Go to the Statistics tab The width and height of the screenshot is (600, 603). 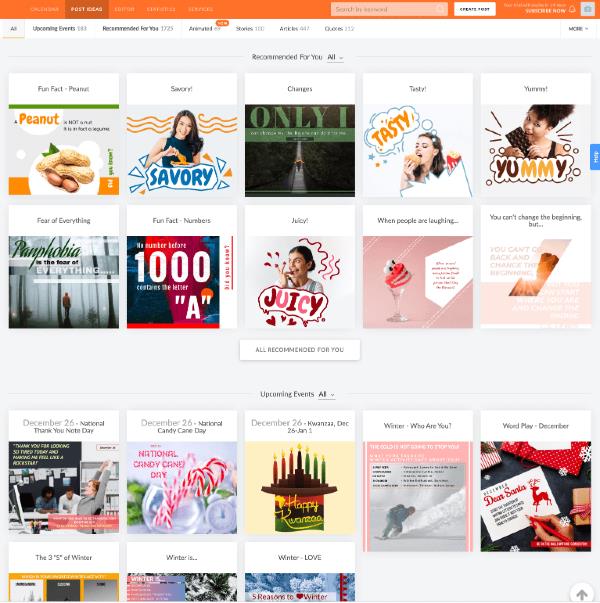161,9
